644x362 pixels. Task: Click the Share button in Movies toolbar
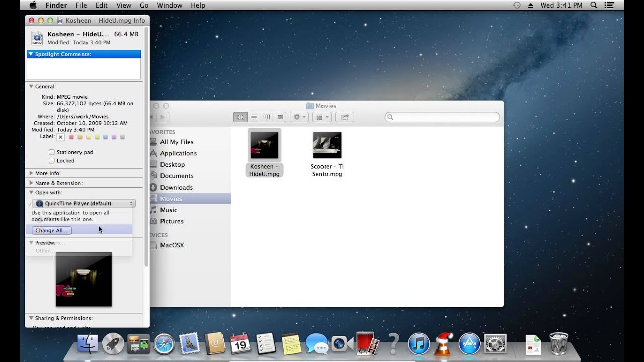(x=345, y=117)
